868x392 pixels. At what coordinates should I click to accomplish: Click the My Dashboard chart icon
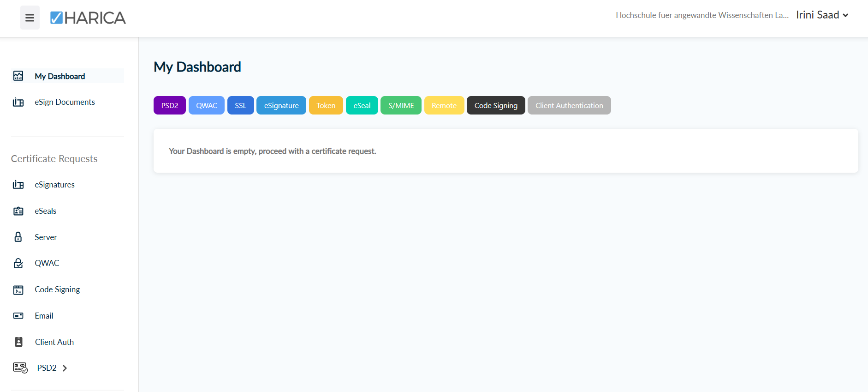pos(18,76)
